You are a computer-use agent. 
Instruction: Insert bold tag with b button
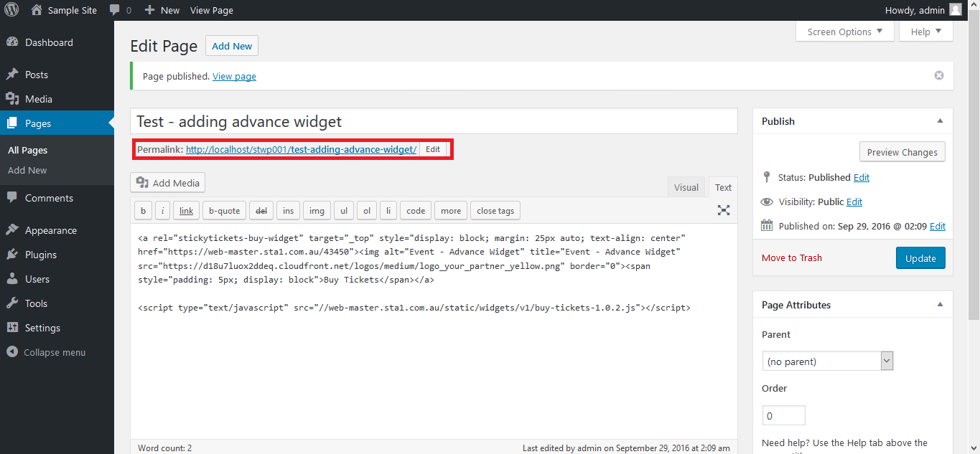tap(143, 210)
